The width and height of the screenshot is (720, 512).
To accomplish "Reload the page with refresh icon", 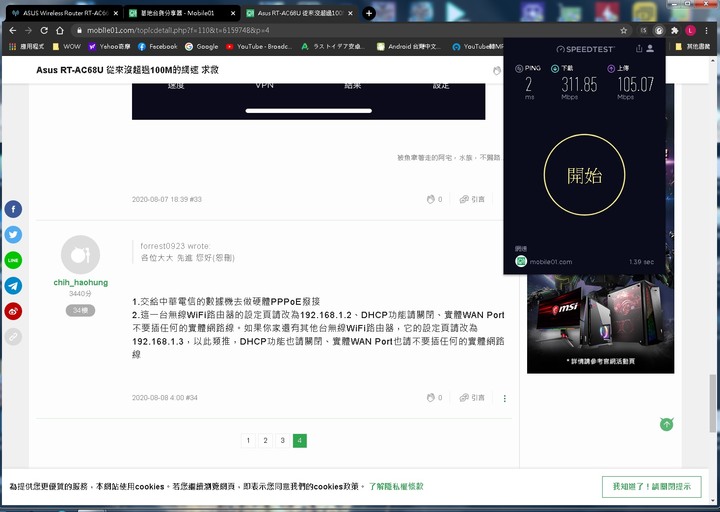I will click(x=44, y=30).
